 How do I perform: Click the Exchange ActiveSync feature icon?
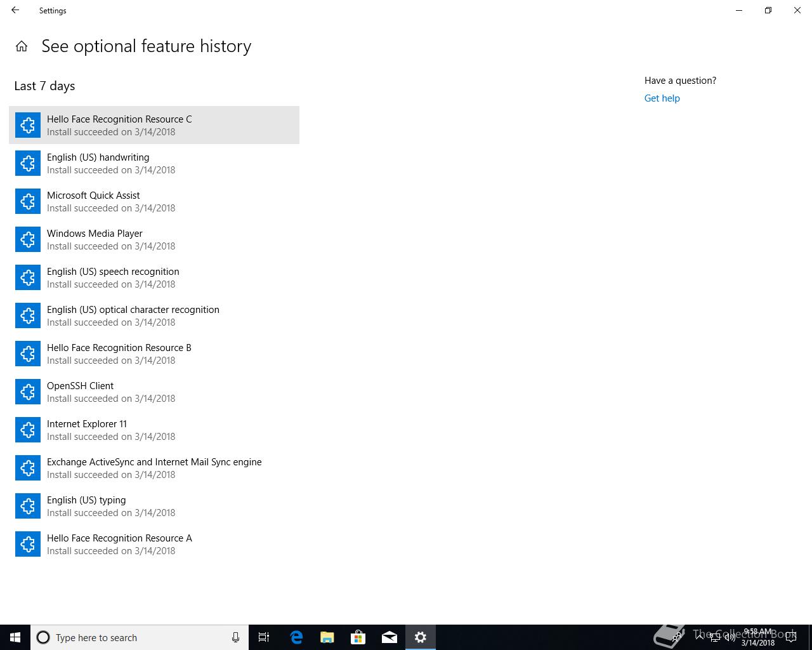point(28,468)
